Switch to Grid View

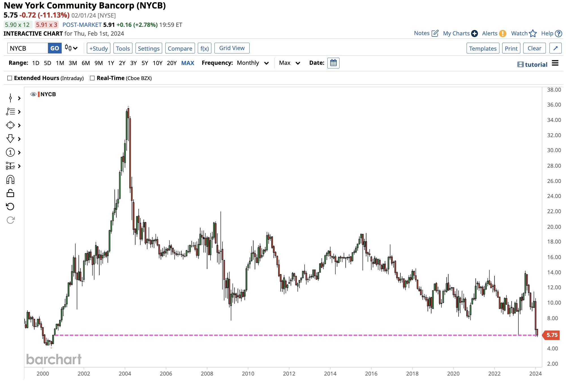pyautogui.click(x=232, y=48)
